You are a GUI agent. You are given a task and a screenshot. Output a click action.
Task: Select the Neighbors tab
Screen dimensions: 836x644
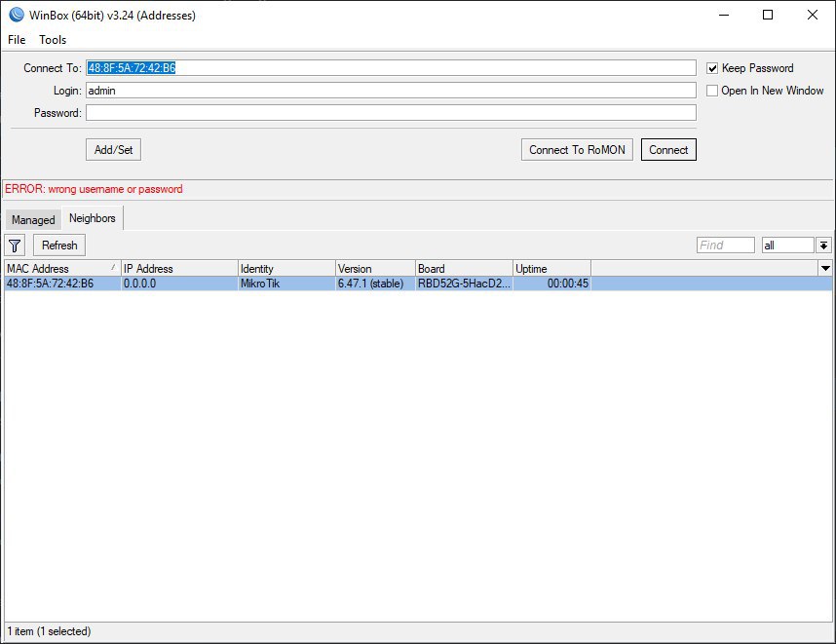coord(93,218)
